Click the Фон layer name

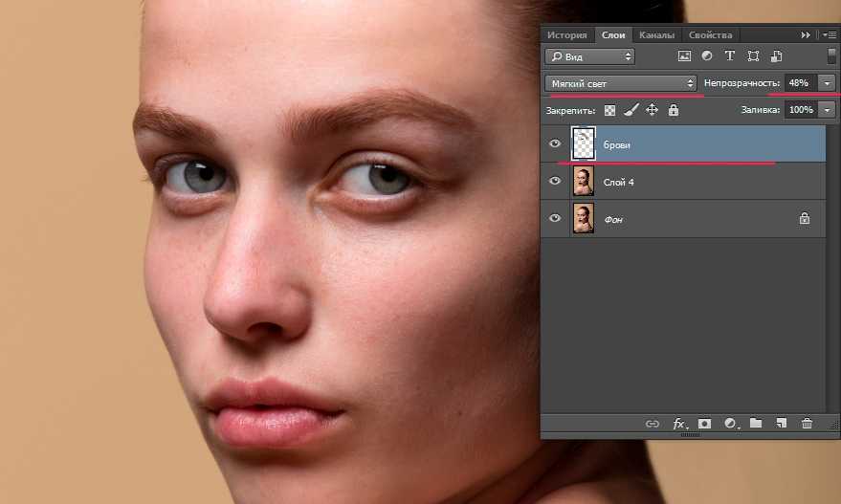[x=613, y=219]
